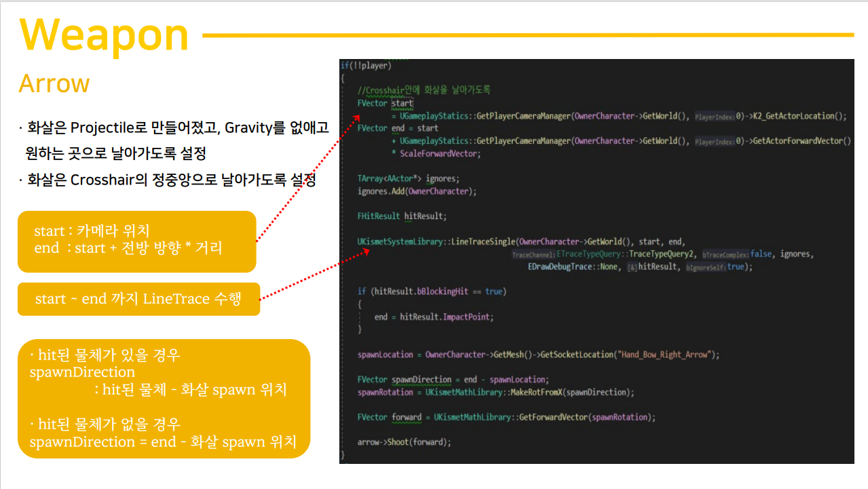Click "if (hitResult.bBlockingHit == true)" line
Screen dimensions: 868x489
pos(432,292)
